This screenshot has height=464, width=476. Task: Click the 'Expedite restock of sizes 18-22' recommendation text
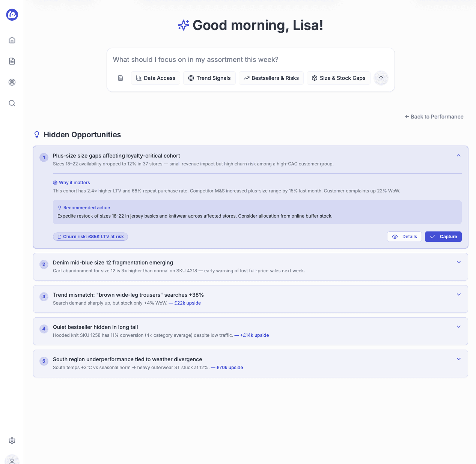[195, 216]
